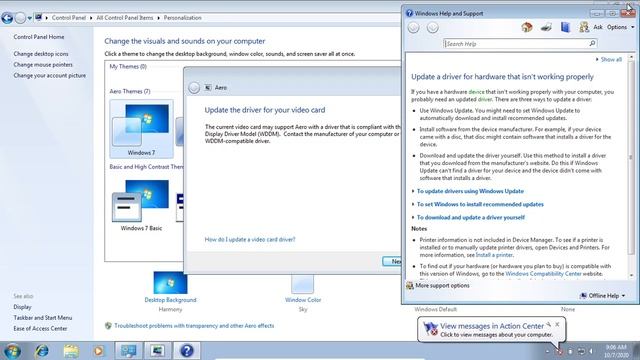Open Desktop Background Harmony icon
Image resolution: width=640 pixels, height=360 pixels.
[170, 282]
